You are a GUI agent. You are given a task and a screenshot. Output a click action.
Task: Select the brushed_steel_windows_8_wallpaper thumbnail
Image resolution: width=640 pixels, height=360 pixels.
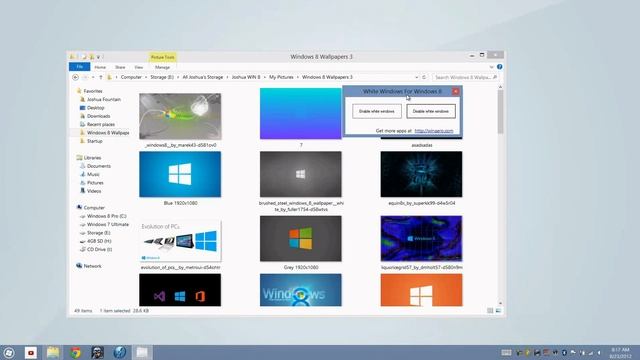coord(301,174)
